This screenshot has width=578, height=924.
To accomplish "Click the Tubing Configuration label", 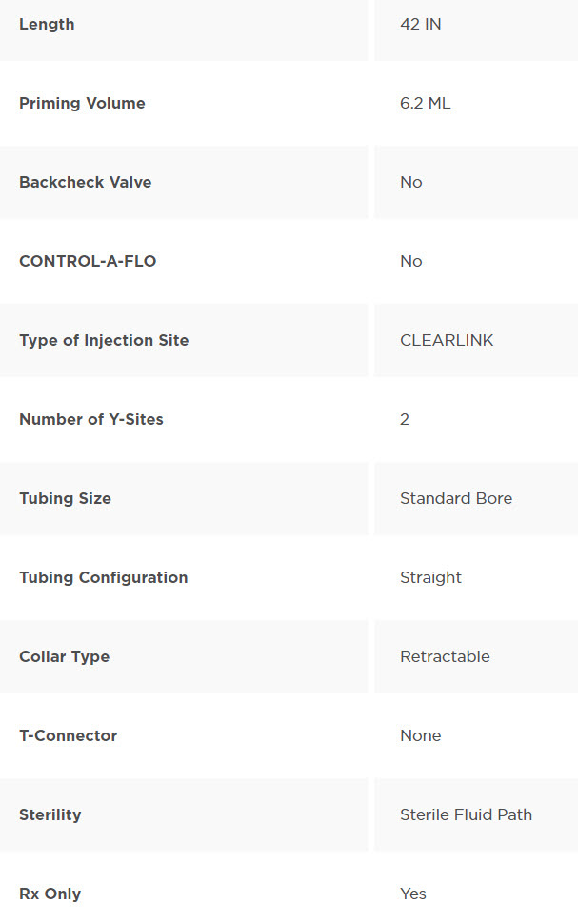I will point(103,577).
